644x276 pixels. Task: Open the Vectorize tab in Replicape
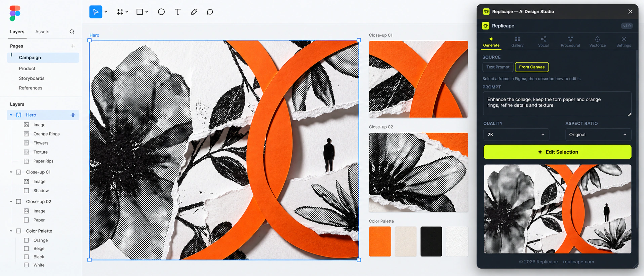coord(598,42)
